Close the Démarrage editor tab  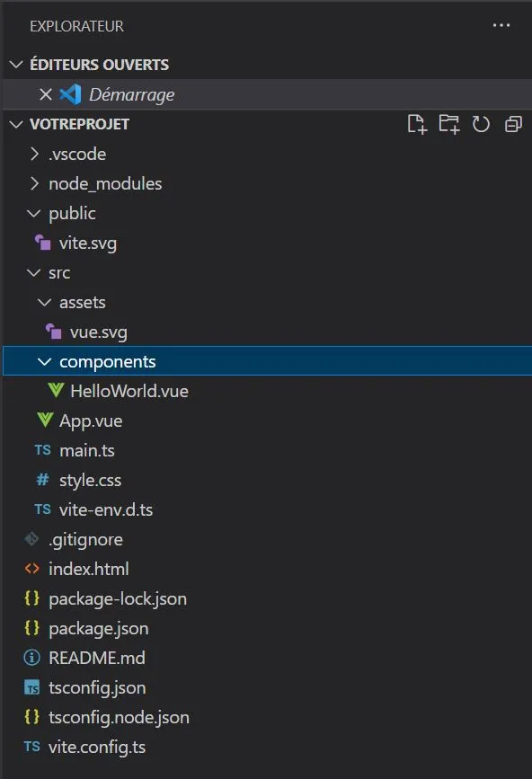point(46,94)
